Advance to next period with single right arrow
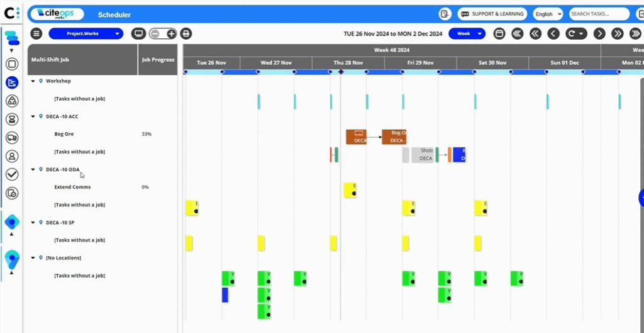This screenshot has width=644, height=333. point(599,34)
